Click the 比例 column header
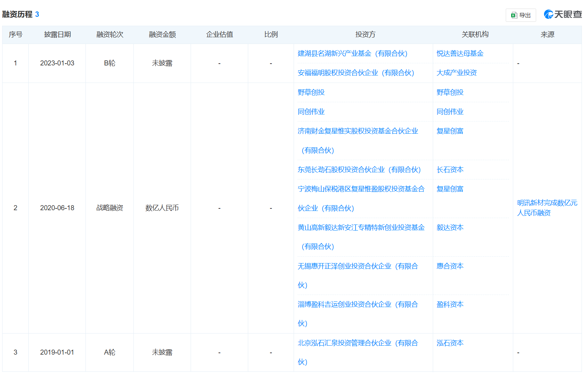 [271, 34]
